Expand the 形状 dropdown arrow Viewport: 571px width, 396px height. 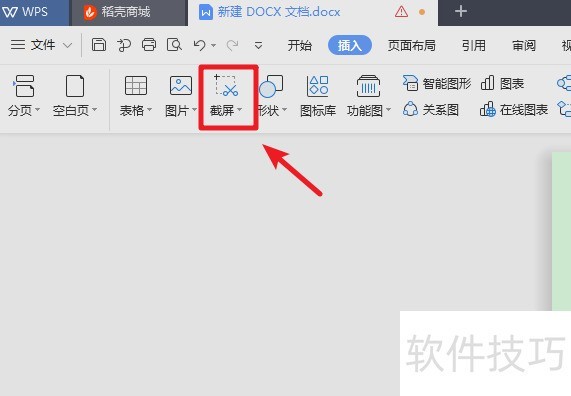tap(284, 109)
